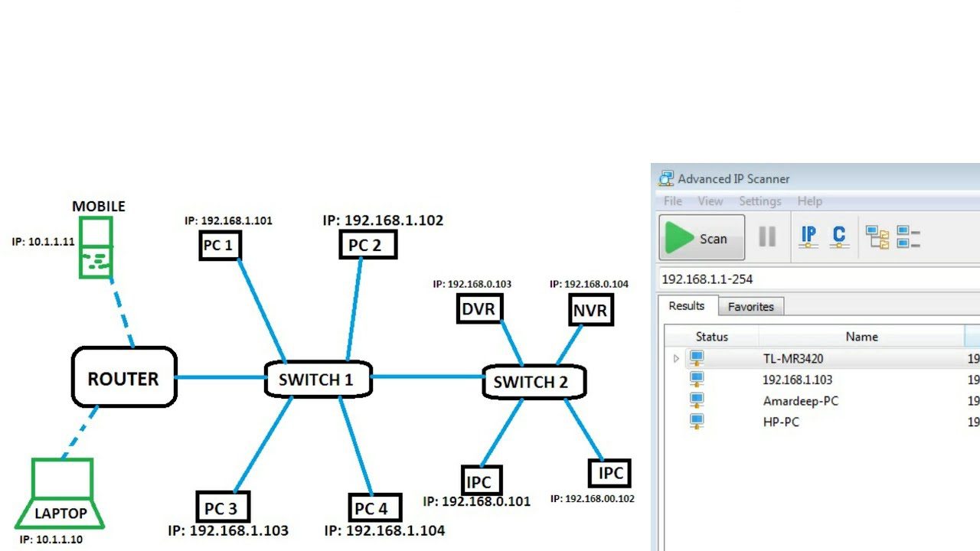The image size is (980, 551).
Task: Open the Help menu
Action: click(x=809, y=201)
